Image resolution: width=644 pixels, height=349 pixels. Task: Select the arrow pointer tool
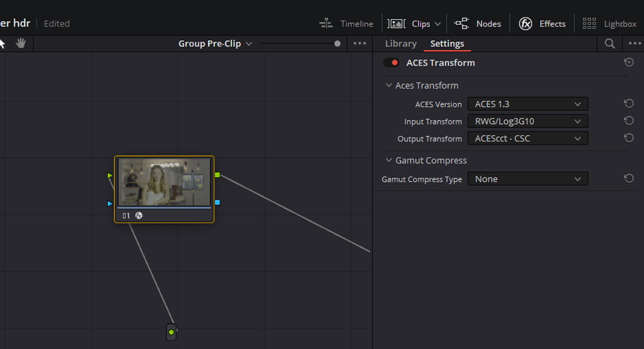[x=2, y=43]
